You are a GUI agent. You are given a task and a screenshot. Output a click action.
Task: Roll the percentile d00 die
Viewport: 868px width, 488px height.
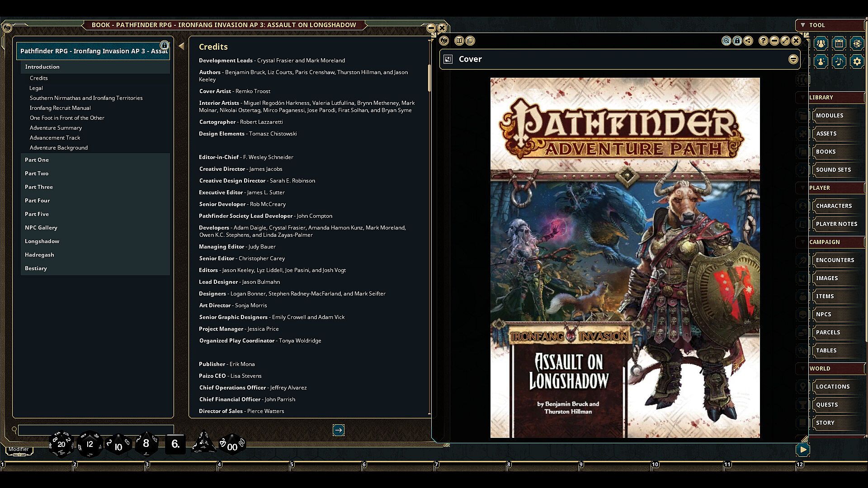pos(232,445)
